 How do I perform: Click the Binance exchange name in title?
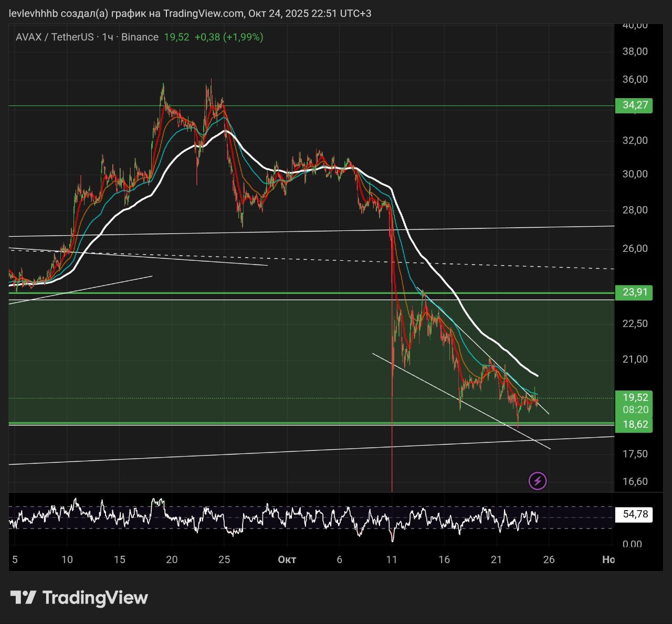tap(140, 37)
